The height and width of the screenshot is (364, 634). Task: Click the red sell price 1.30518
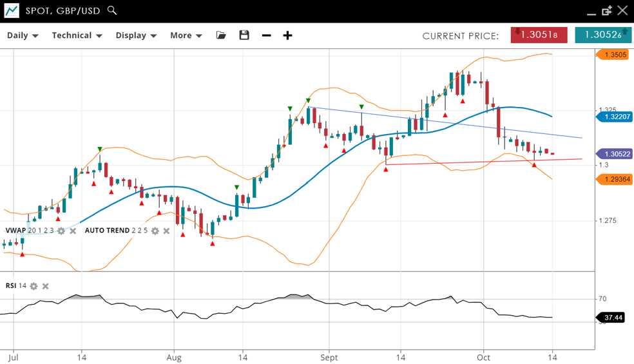(x=539, y=35)
